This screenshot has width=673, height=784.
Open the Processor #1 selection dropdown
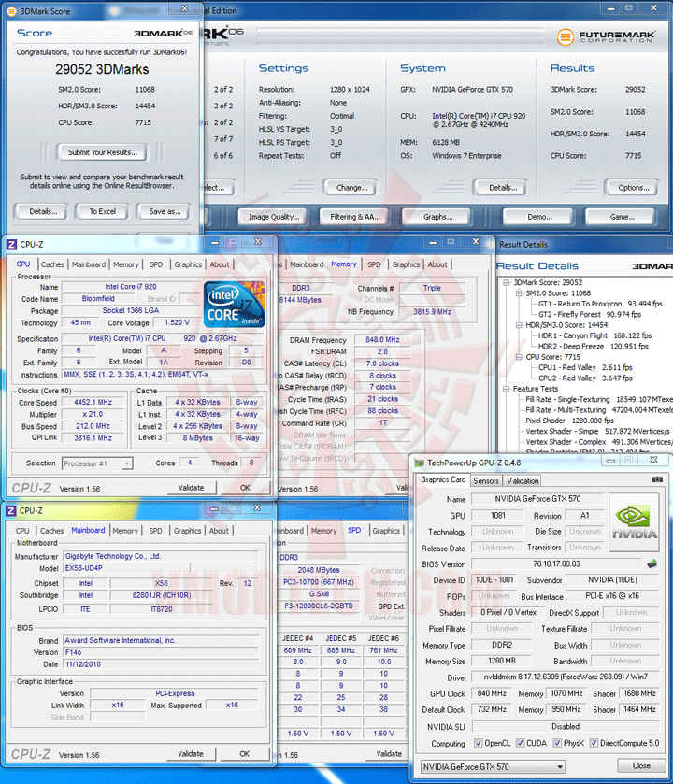97,463
